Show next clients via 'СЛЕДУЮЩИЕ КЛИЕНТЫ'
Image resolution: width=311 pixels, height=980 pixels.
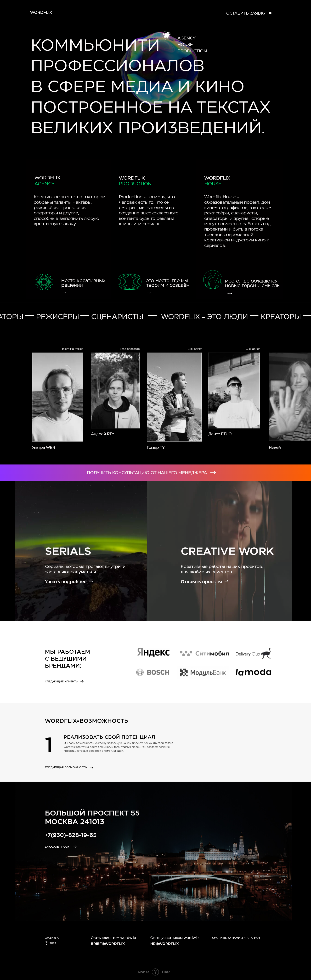(64, 681)
